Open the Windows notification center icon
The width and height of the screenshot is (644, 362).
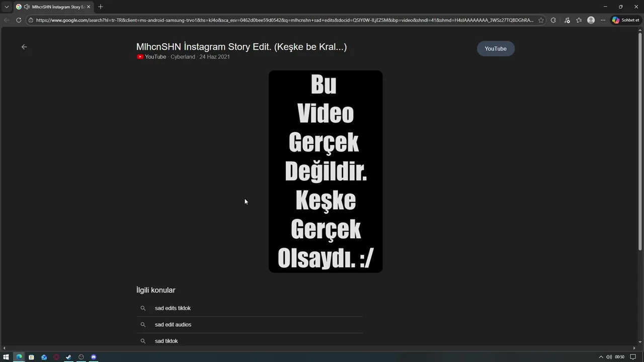tap(633, 357)
